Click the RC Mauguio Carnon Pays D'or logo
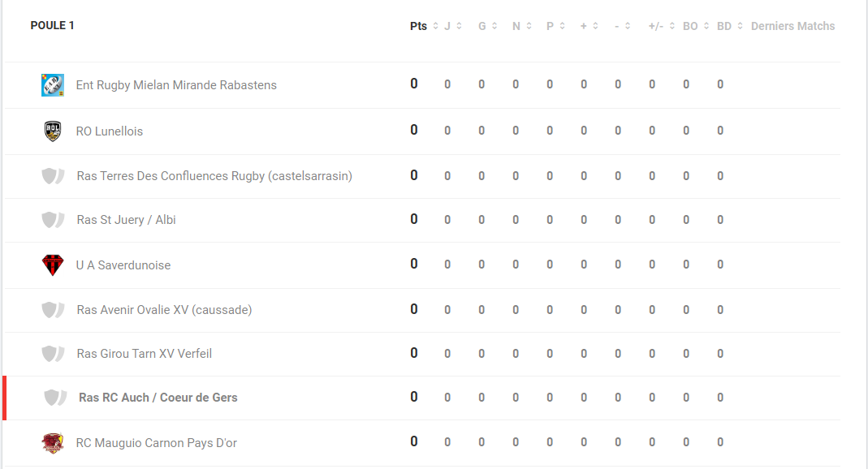The width and height of the screenshot is (868, 469). coord(53,443)
